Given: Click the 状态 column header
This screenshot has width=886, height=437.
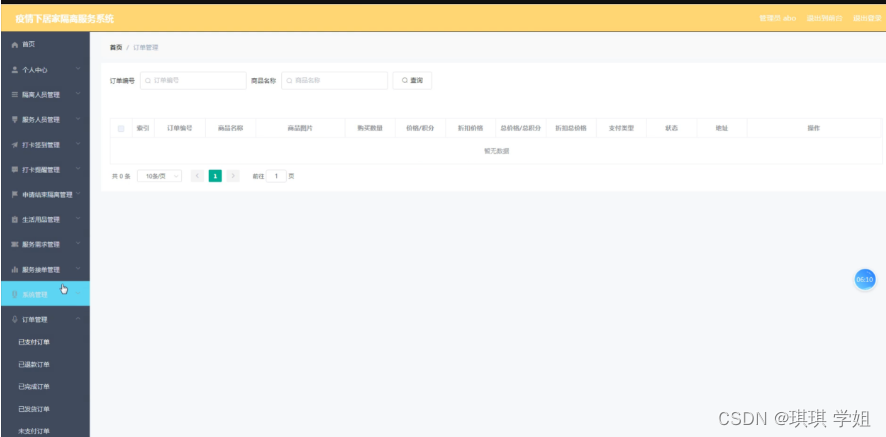Looking at the screenshot, I should pyautogui.click(x=672, y=128).
